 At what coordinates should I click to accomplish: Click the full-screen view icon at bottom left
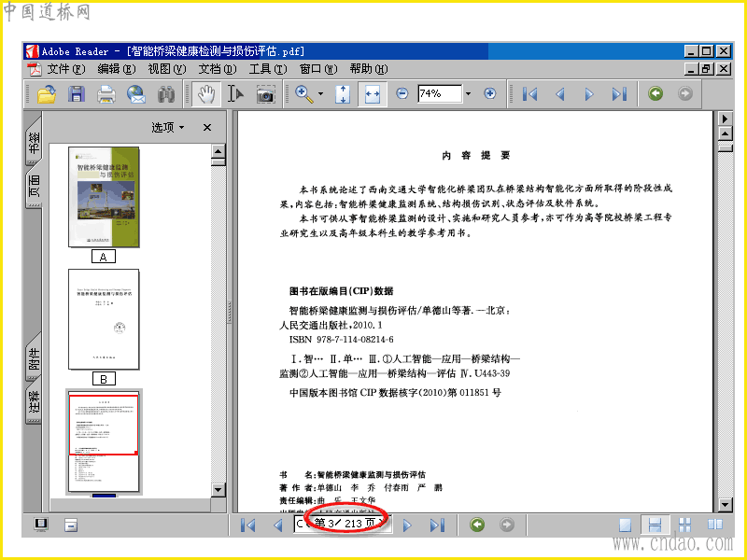41,525
